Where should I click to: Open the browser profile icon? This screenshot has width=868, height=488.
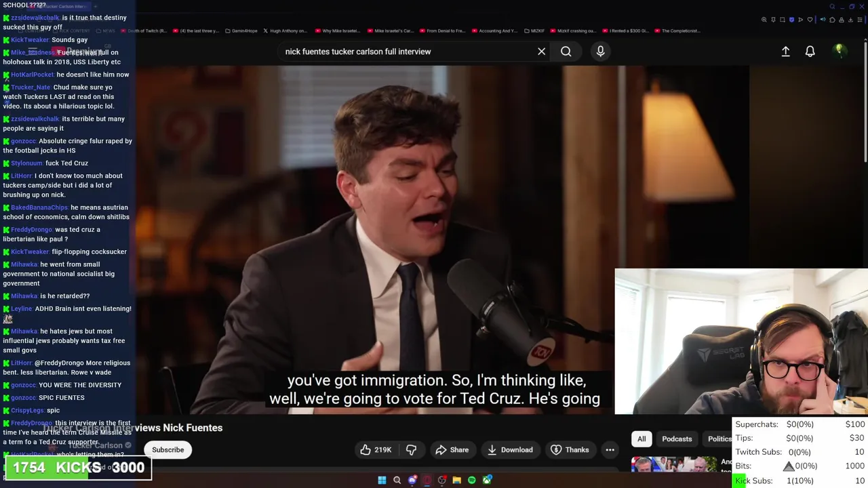[842, 20]
